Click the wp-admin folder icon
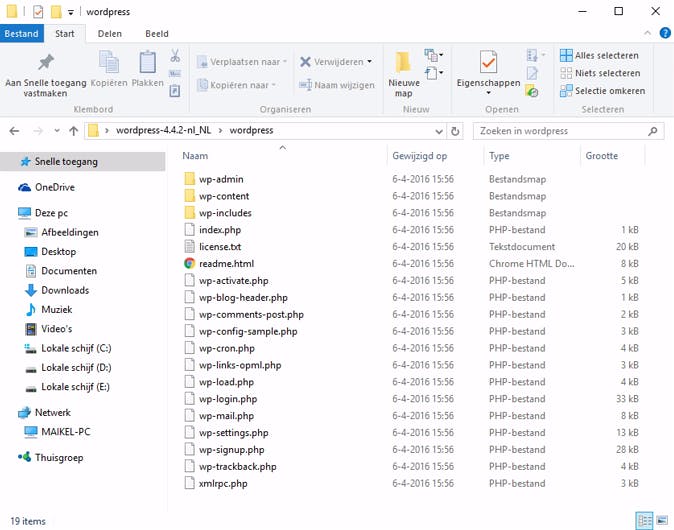 (x=189, y=179)
